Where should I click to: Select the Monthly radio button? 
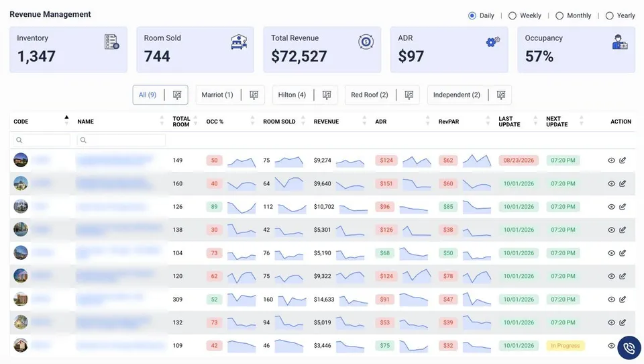[559, 15]
